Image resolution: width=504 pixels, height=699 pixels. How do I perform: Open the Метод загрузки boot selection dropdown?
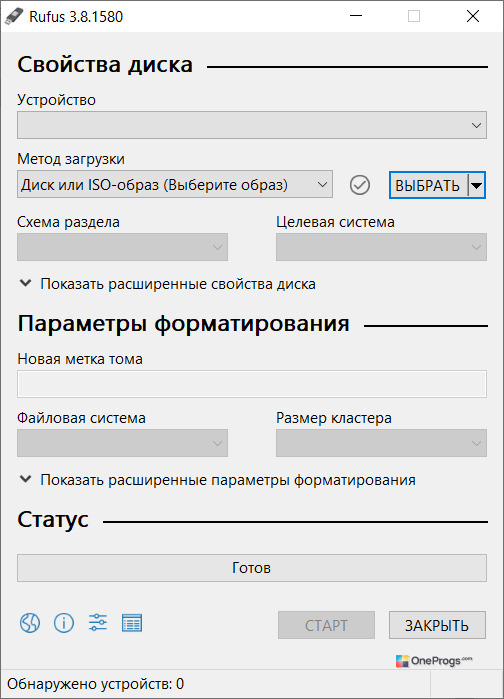click(175, 184)
